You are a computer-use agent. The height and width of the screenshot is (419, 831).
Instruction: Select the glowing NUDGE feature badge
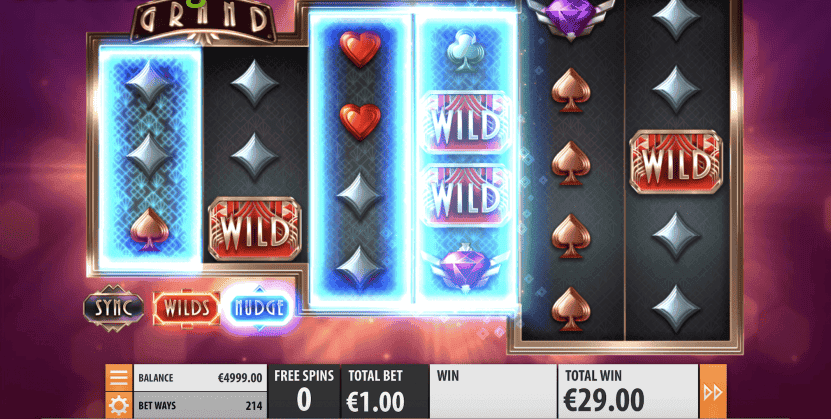(x=258, y=308)
